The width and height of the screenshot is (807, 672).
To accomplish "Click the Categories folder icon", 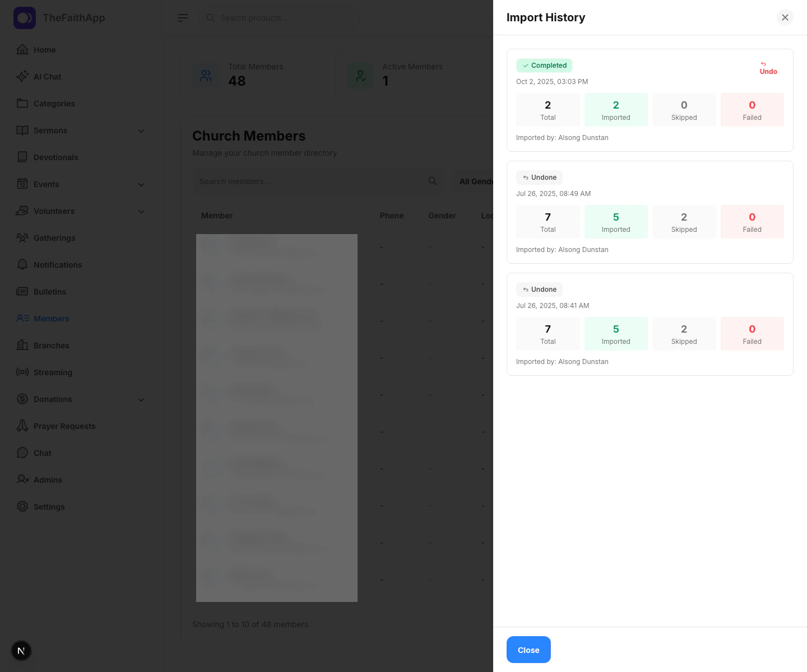I will click(x=22, y=103).
